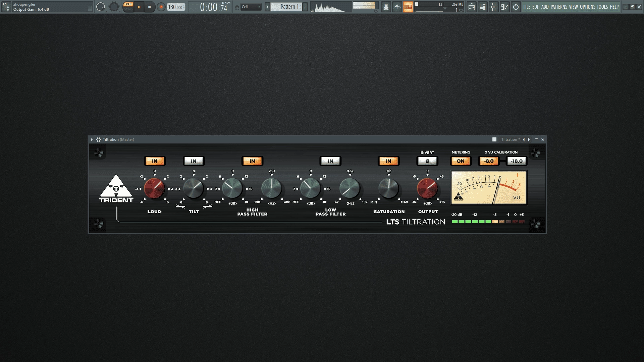Toggle the TILT IN button
Viewport: 644px width, 362px height.
[194, 161]
